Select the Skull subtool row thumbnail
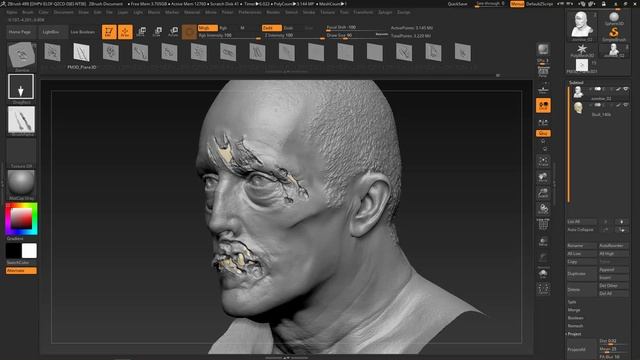640x360 pixels. (578, 108)
